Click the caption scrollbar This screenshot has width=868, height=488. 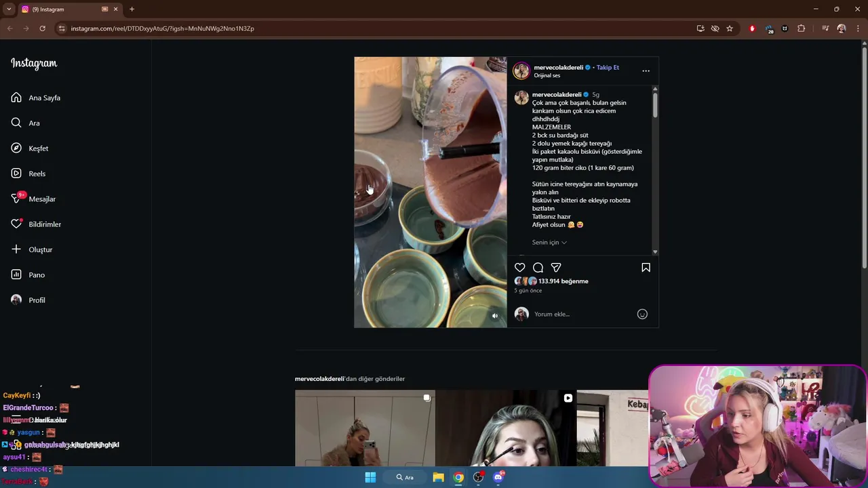click(655, 105)
